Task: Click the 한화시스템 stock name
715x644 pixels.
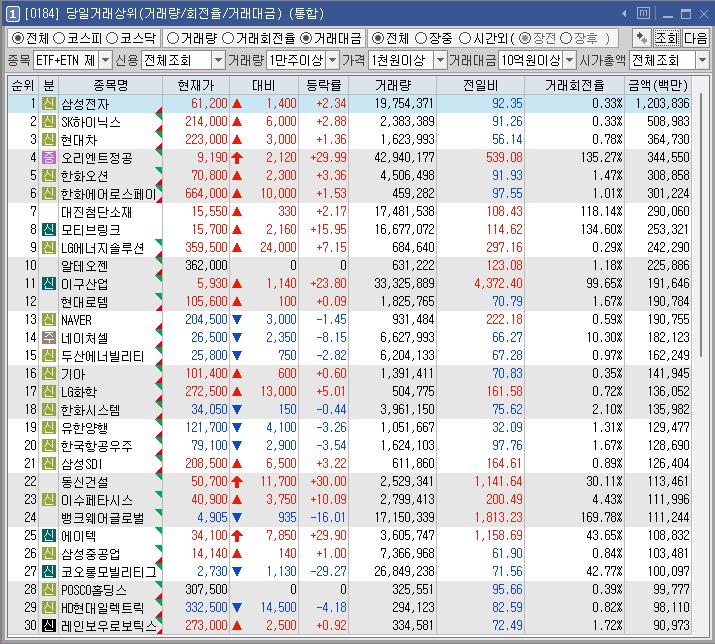Action: coord(90,410)
